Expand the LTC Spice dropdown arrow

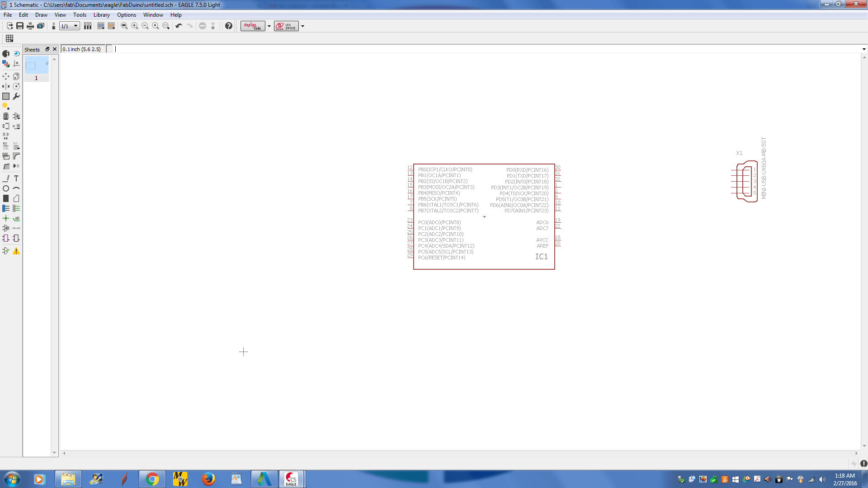point(302,26)
